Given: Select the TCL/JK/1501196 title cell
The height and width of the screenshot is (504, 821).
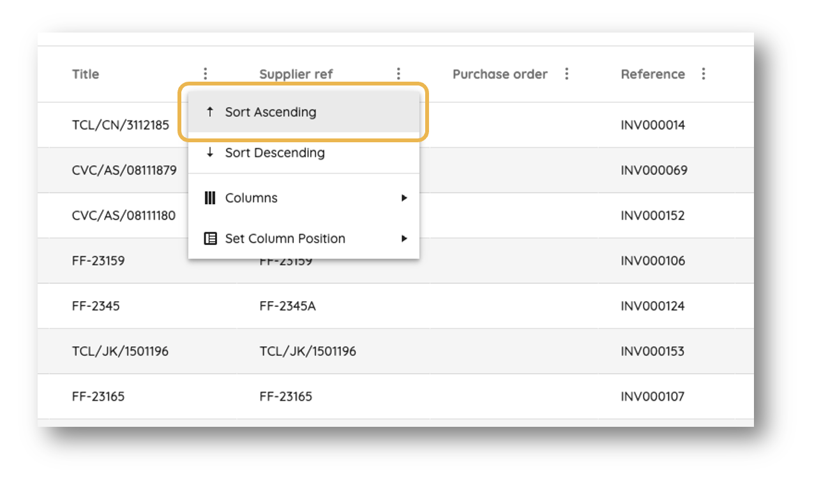Looking at the screenshot, I should click(x=121, y=352).
